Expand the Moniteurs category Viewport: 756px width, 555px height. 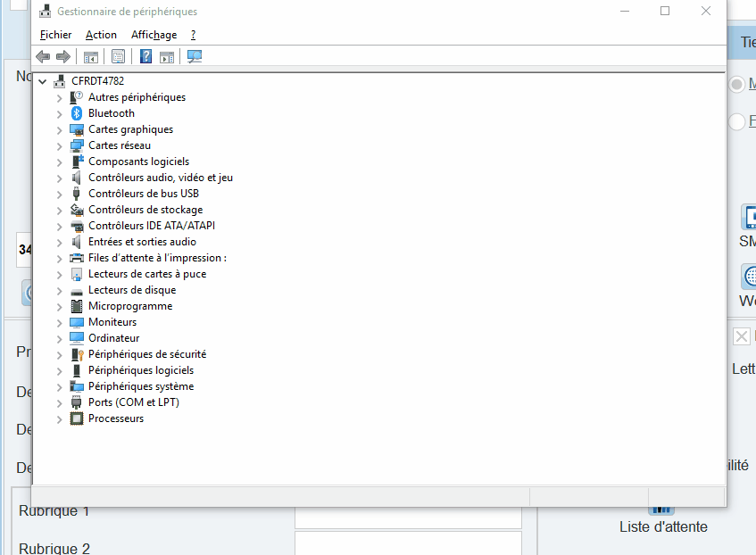tap(59, 323)
